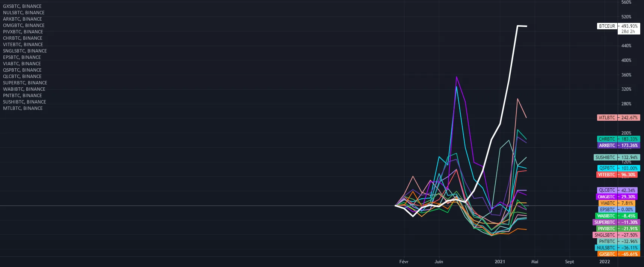Image resolution: width=644 pixels, height=267 pixels.
Task: Click the 560% price axis tick
Action: (626, 2)
